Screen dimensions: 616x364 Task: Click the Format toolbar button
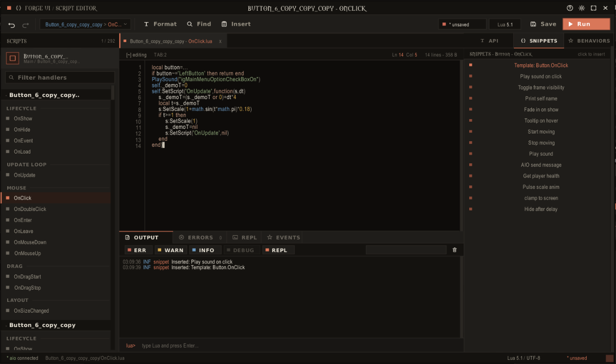coord(160,24)
